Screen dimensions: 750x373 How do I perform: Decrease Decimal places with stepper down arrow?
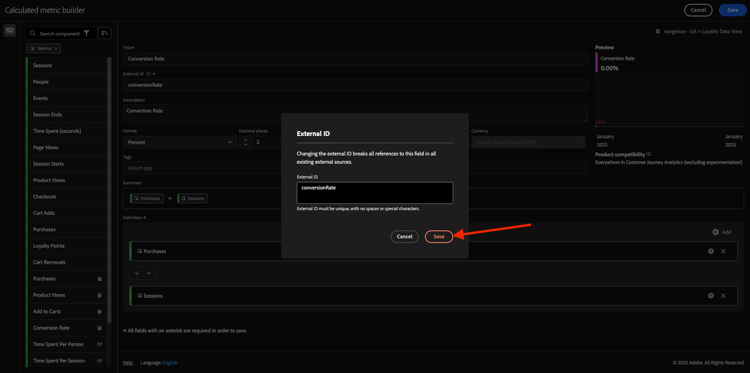pyautogui.click(x=245, y=145)
